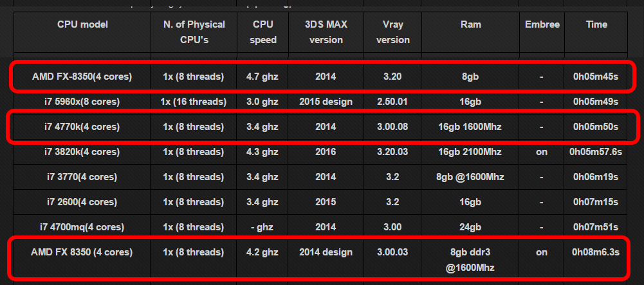Screen dimensions: 644x285
Task: Select the "8gb ddr3 @1600Mhz" Ram cell
Action: 470,261
